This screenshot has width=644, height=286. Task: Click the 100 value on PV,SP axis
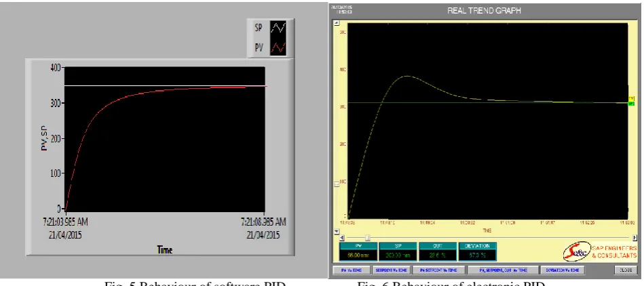(x=54, y=173)
